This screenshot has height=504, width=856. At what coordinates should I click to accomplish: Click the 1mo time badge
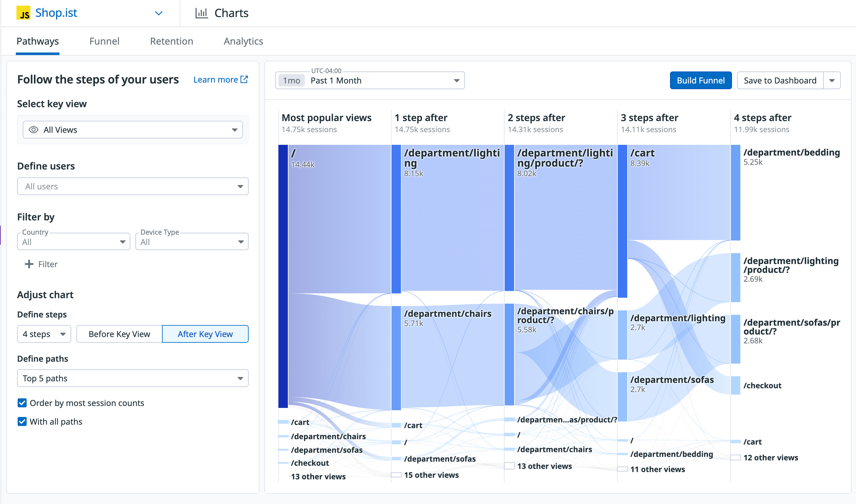click(291, 81)
